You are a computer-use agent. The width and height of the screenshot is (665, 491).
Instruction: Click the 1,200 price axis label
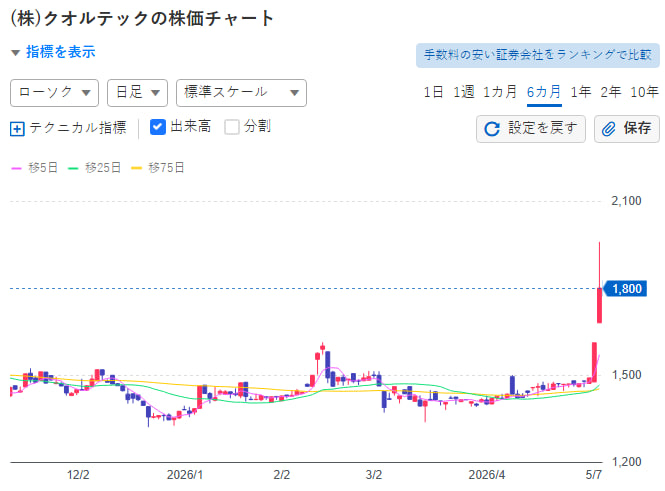pyautogui.click(x=626, y=462)
